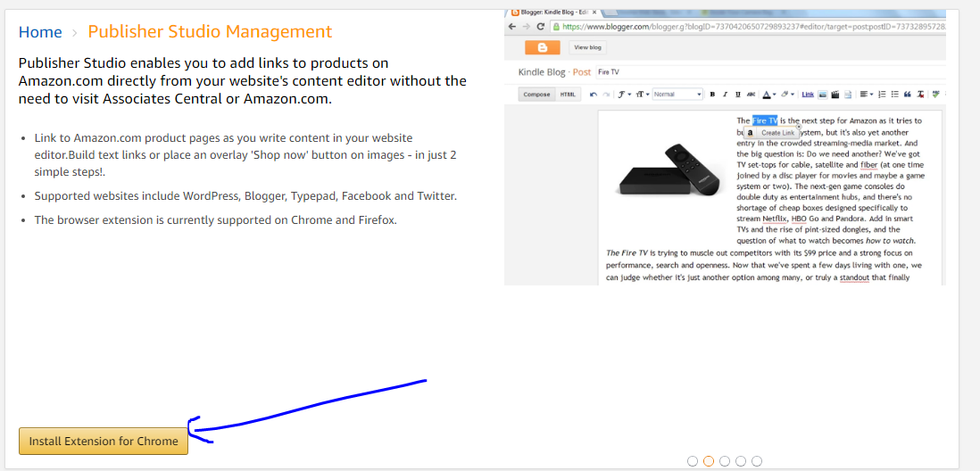The height and width of the screenshot is (471, 980).
Task: Undo the last edit in the Blogger toolbar
Action: tap(594, 95)
